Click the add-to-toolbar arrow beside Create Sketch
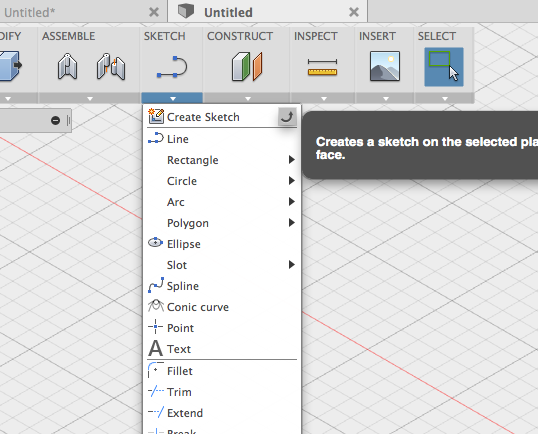Screen dimensions: 538x434 pos(287,117)
